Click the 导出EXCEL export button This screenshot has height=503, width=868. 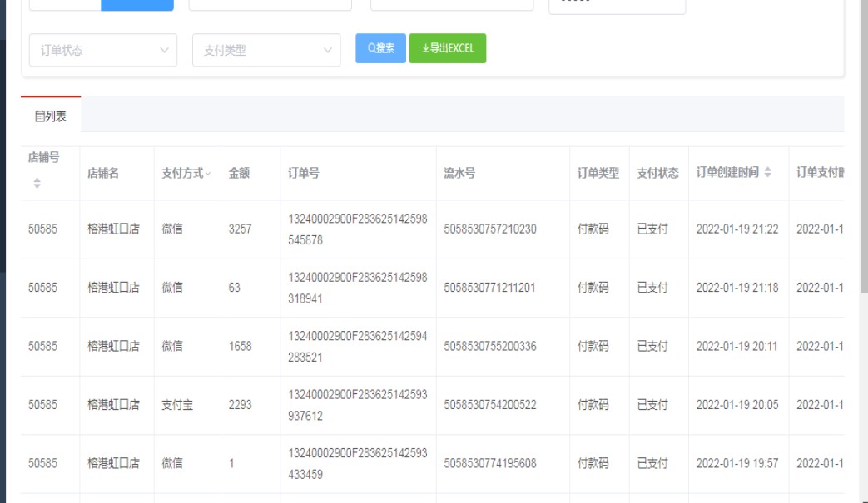coord(448,48)
